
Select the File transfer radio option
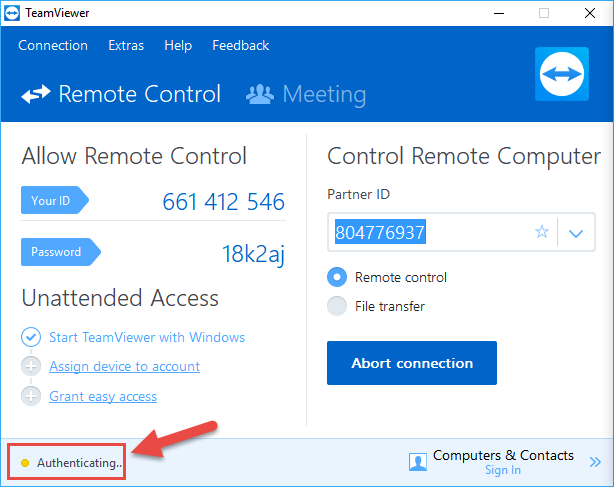point(337,306)
